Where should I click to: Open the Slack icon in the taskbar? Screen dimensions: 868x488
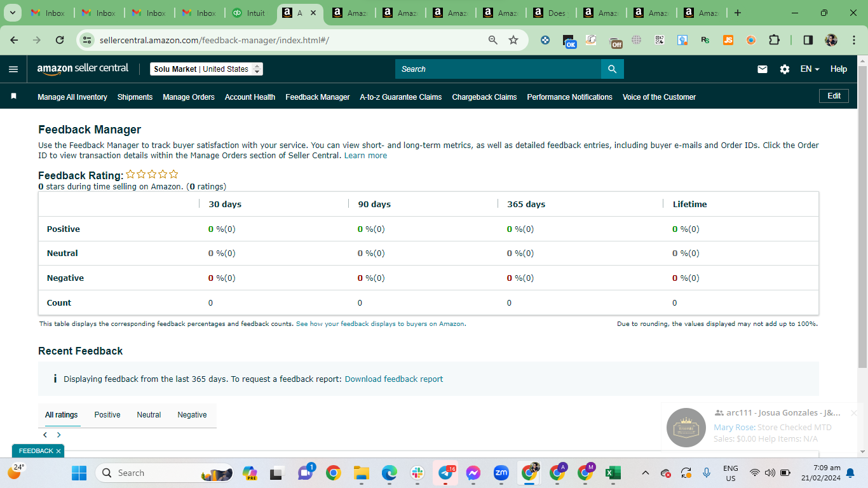point(417,473)
